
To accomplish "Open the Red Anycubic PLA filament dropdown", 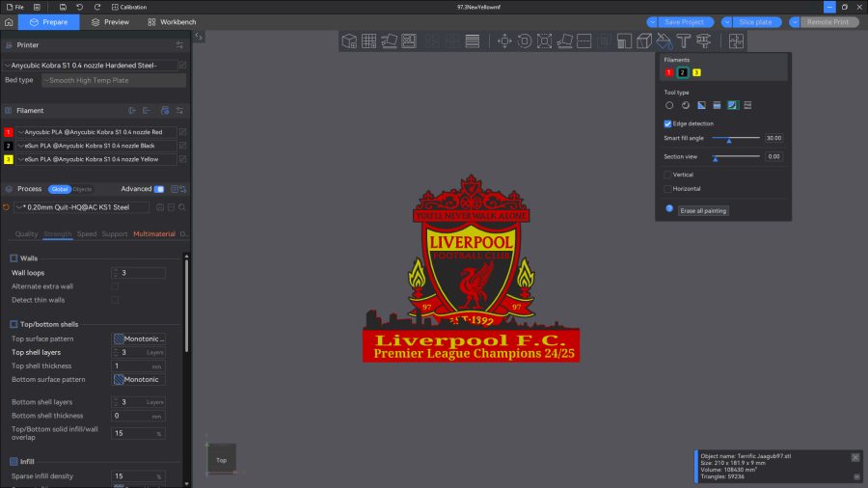I will pyautogui.click(x=96, y=132).
